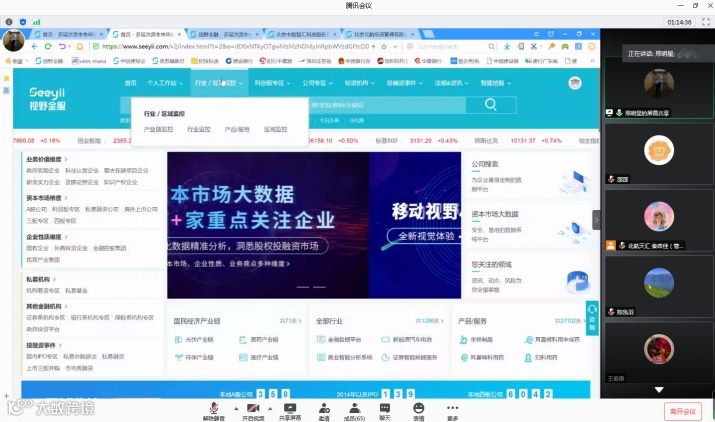
Task: Show more participants with down arrow
Action: pyautogui.click(x=658, y=390)
